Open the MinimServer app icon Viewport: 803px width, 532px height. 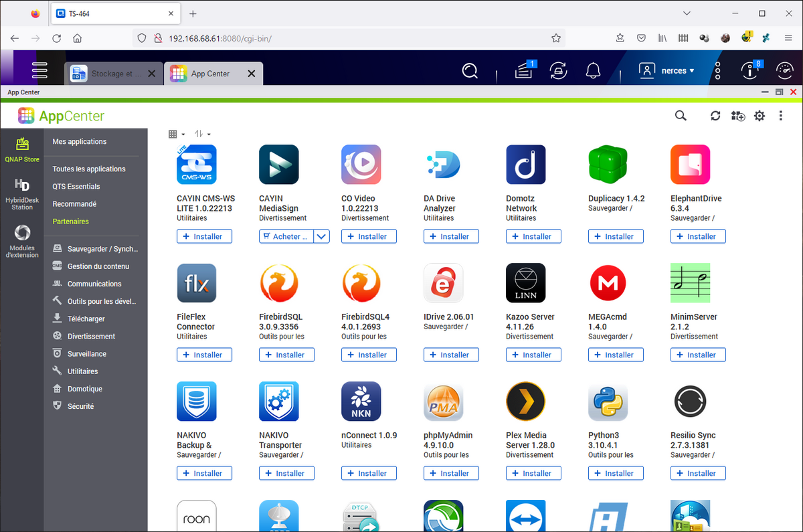(x=691, y=283)
